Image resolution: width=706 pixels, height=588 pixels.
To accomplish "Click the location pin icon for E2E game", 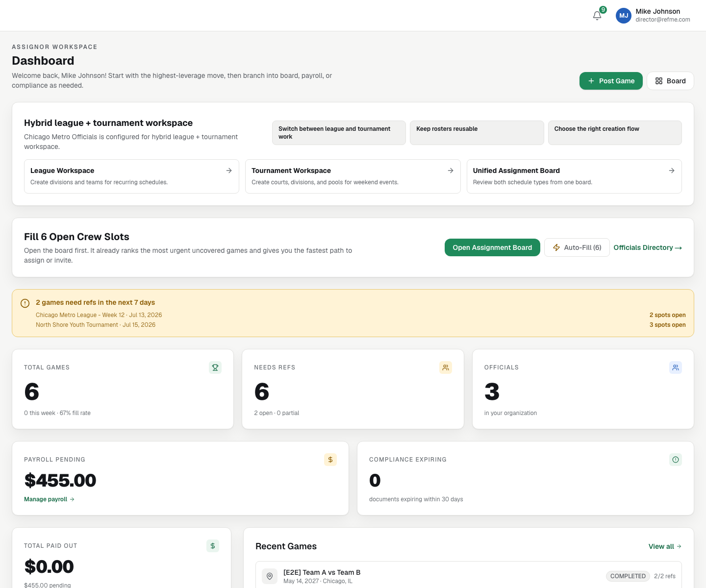I will coord(270,576).
